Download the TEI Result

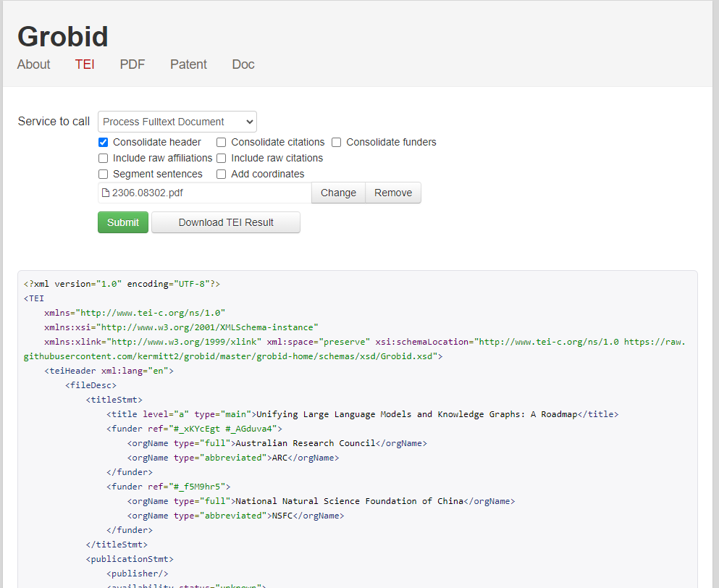pos(226,222)
